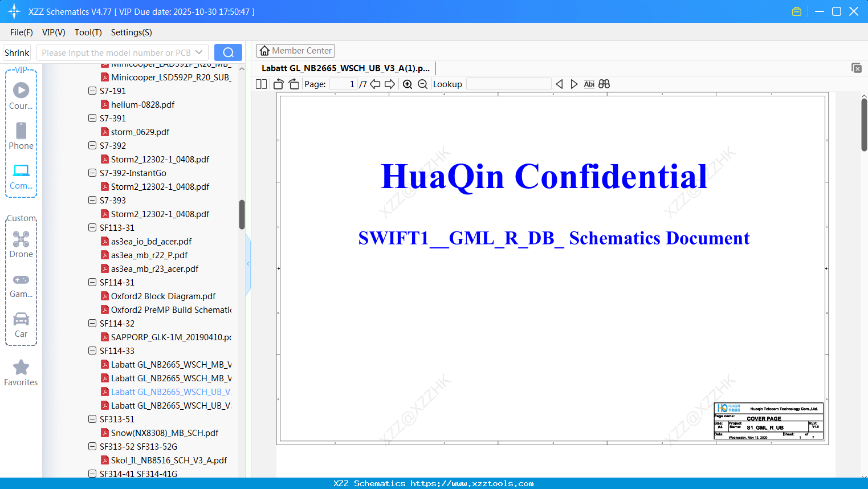Click the VIP gift icon in title bar

point(797,11)
